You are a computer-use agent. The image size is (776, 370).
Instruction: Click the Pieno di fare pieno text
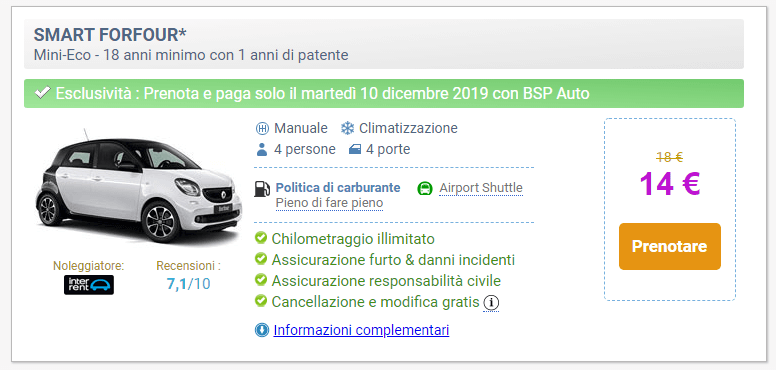pyautogui.click(x=329, y=203)
